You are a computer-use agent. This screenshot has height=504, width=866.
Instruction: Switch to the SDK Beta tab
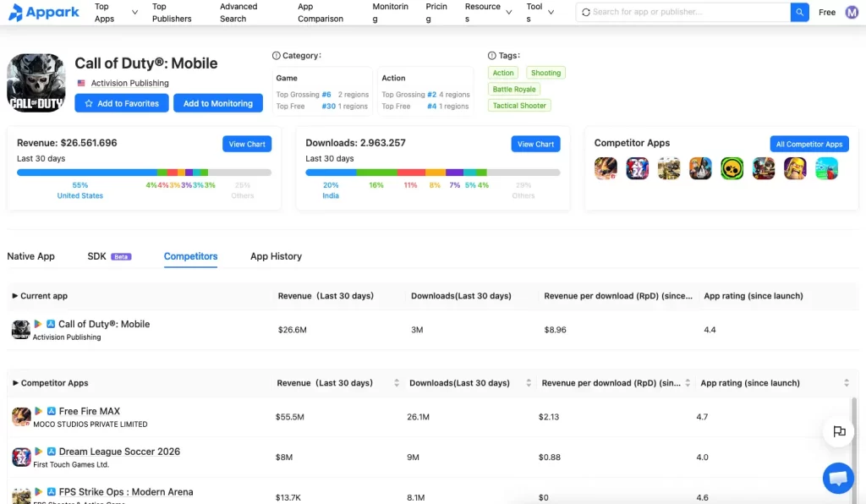point(109,256)
